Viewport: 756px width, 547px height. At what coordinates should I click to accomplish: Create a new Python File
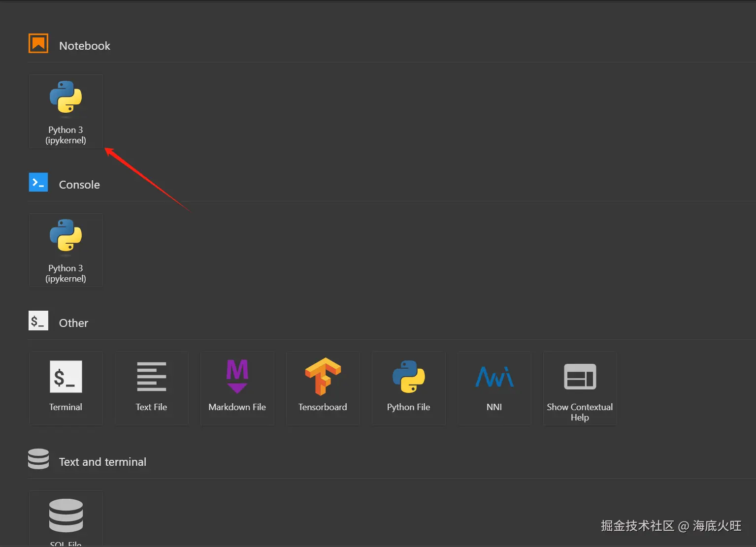(409, 388)
